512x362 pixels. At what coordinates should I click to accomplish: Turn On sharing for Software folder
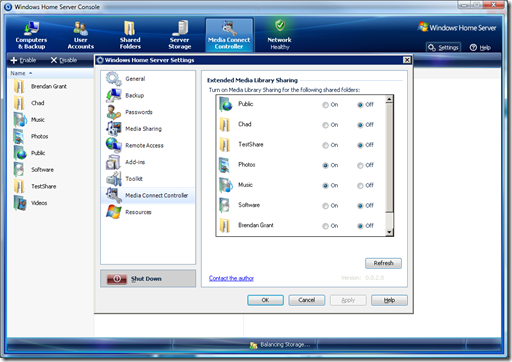point(325,206)
